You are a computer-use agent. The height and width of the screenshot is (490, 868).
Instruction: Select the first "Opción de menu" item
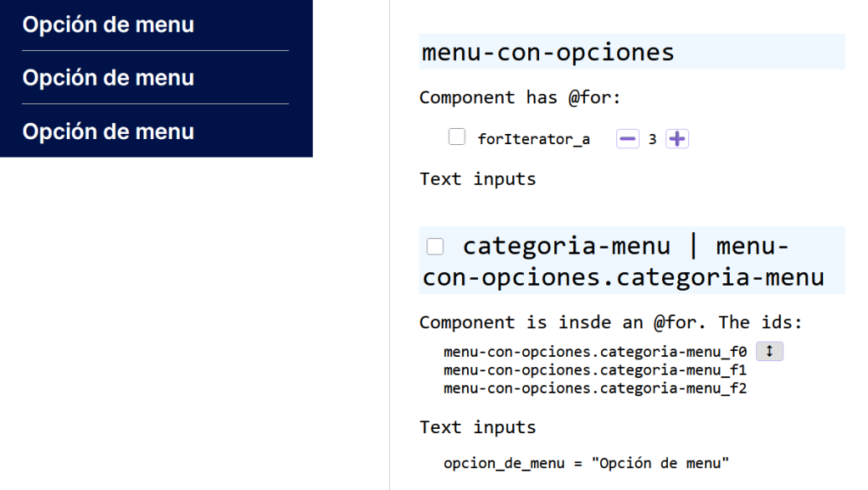point(108,25)
